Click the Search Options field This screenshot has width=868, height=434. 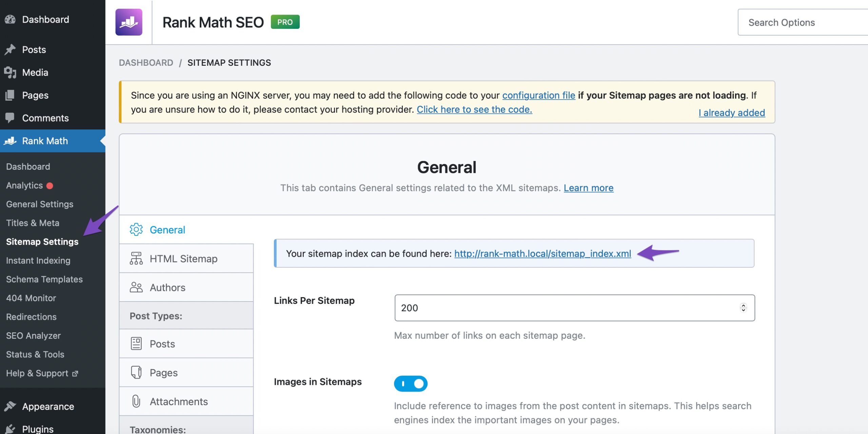click(803, 22)
